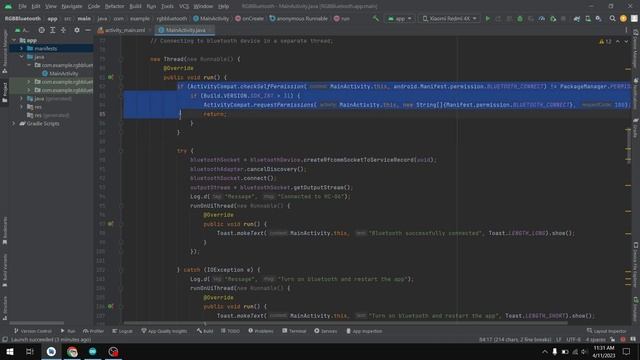The width and height of the screenshot is (640, 360).
Task: Open the Terminal tool window
Action: pos(294,331)
